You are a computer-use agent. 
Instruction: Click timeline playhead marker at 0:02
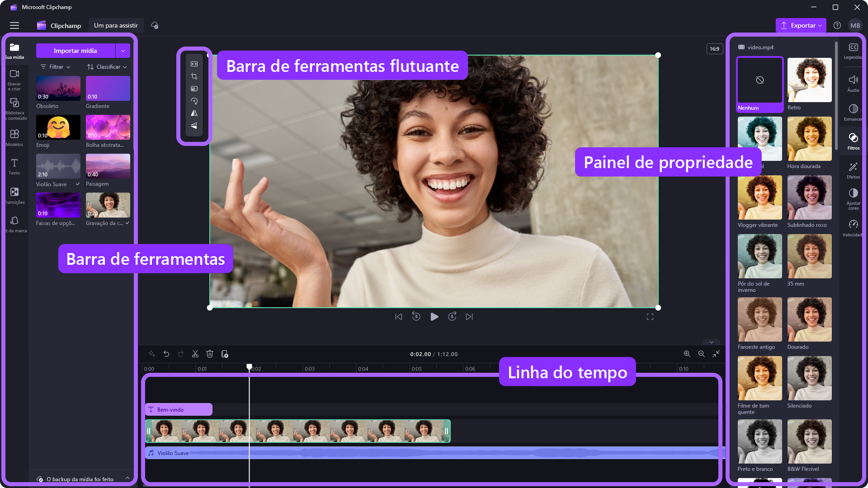(249, 367)
